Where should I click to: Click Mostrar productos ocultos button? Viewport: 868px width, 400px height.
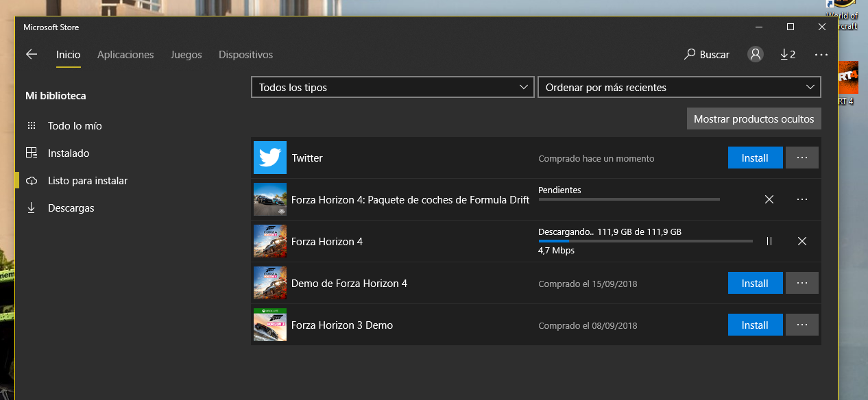(x=754, y=118)
